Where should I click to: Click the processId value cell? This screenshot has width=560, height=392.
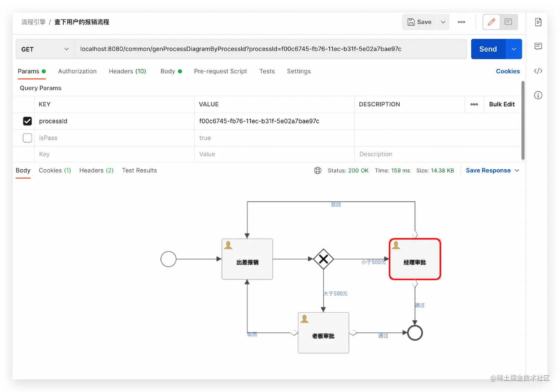(274, 121)
